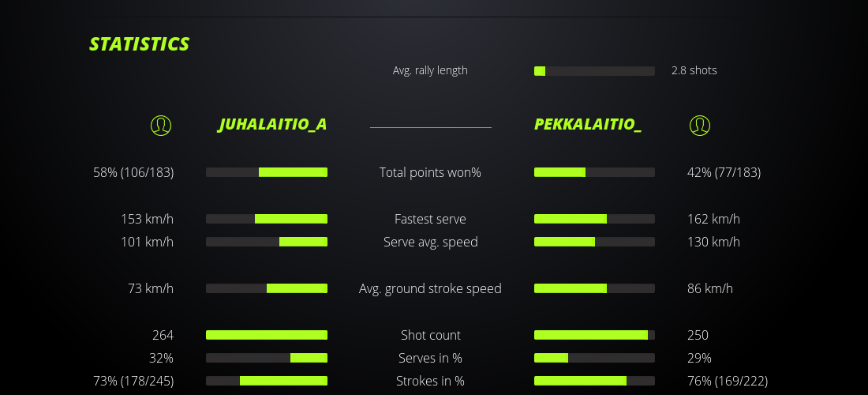This screenshot has width=868, height=395.
Task: Click the Avg. rally length bar
Action: (594, 71)
